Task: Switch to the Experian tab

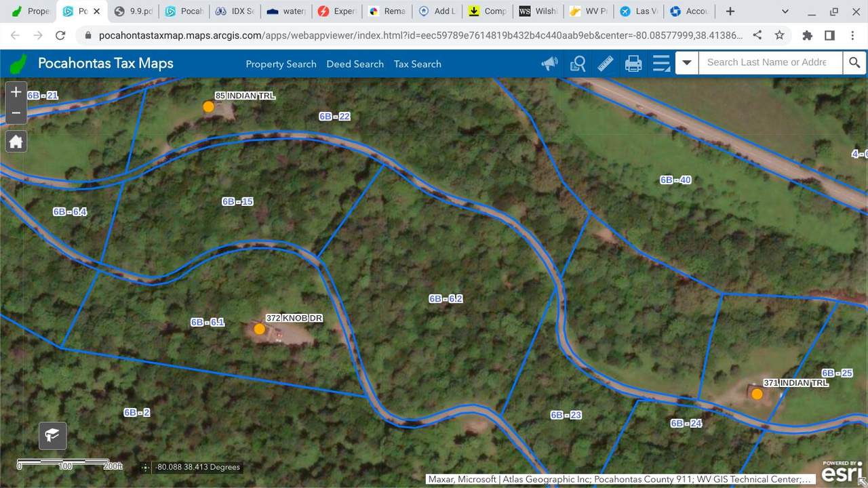Action: (336, 12)
